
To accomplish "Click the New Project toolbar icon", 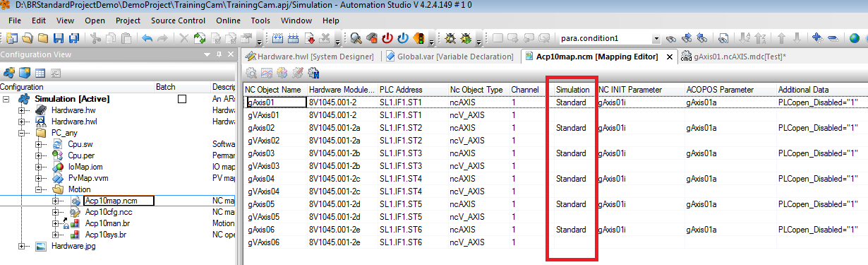I will tap(12, 38).
